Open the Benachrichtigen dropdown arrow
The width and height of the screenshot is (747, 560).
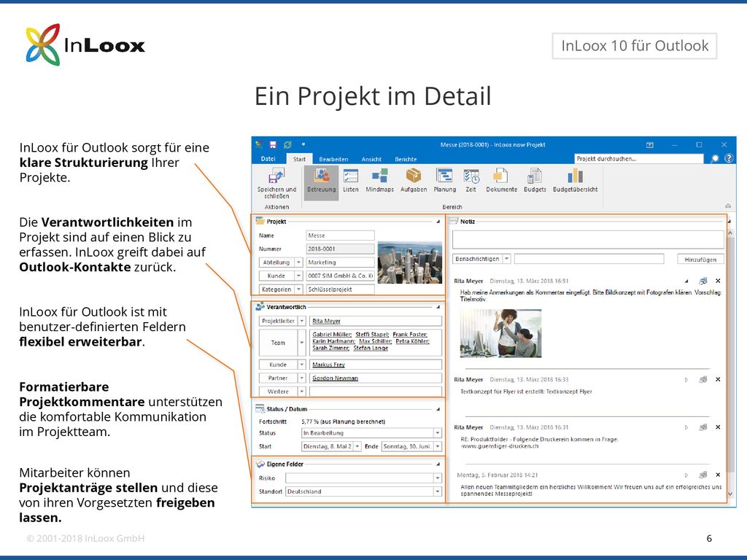click(x=507, y=259)
